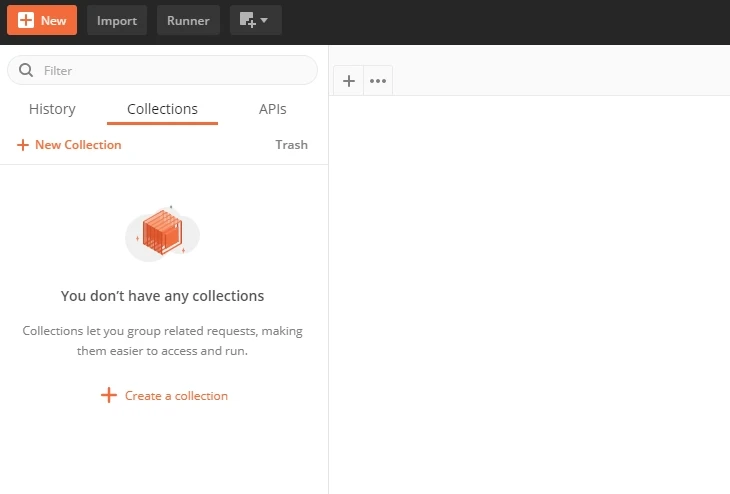
Task: Expand the dropdown arrow beside new window icon
Action: 265,20
